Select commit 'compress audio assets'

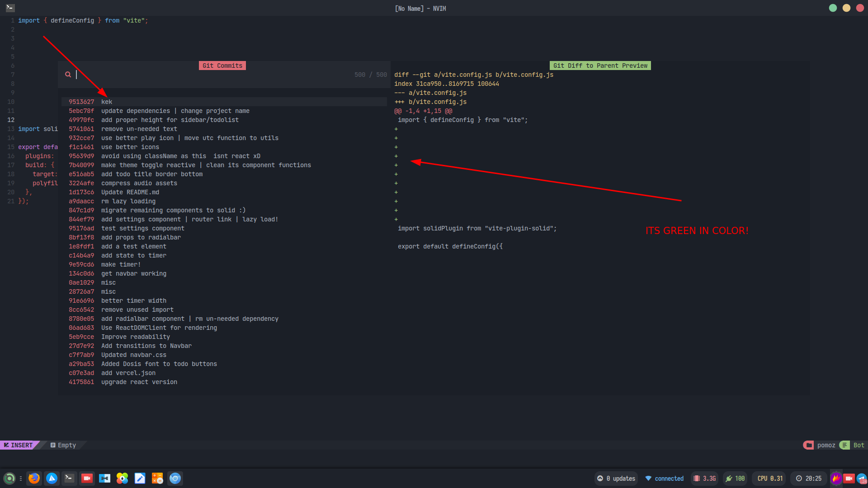coord(224,183)
